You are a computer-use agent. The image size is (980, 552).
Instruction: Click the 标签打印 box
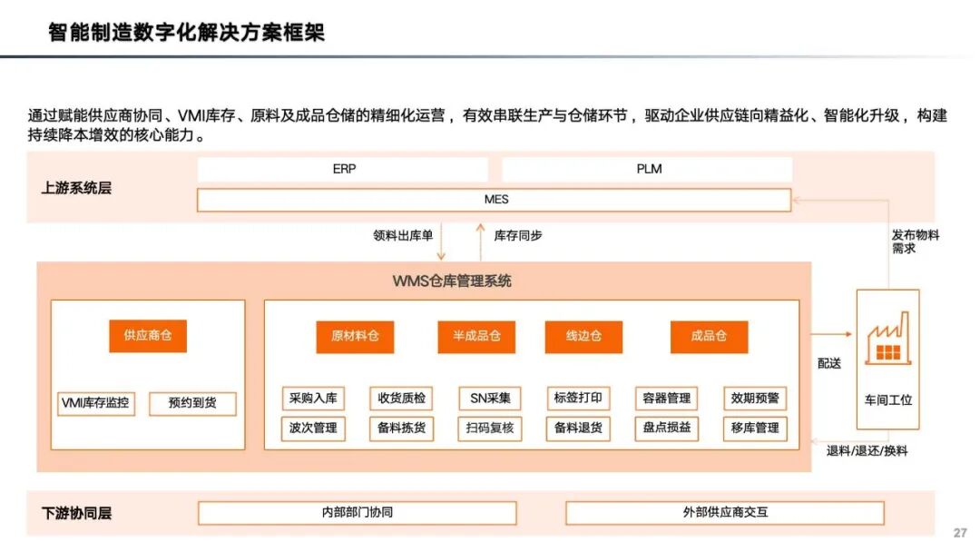[x=578, y=399]
